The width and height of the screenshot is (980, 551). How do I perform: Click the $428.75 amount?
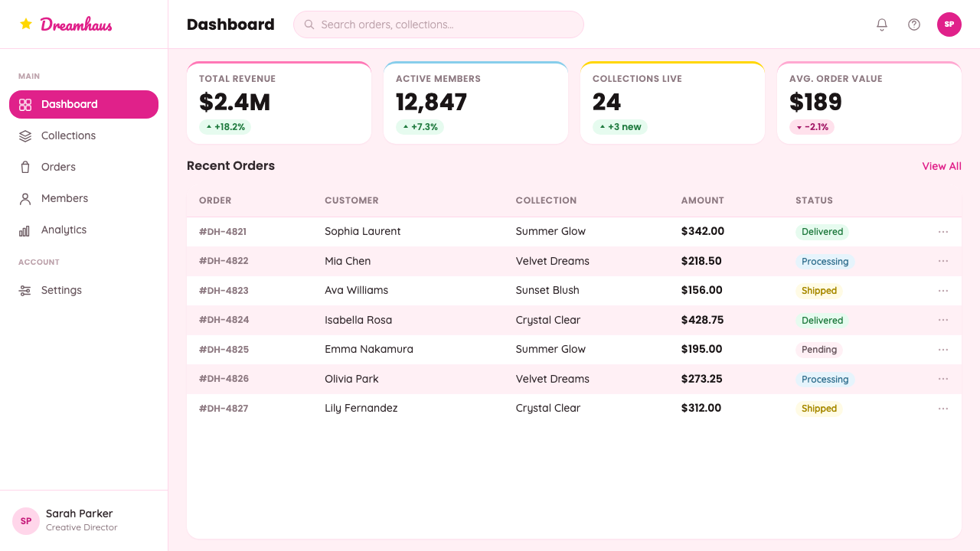(702, 320)
